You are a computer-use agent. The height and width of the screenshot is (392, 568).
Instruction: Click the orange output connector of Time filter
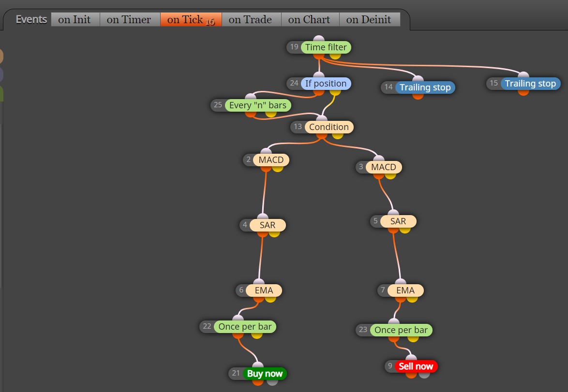(319, 56)
